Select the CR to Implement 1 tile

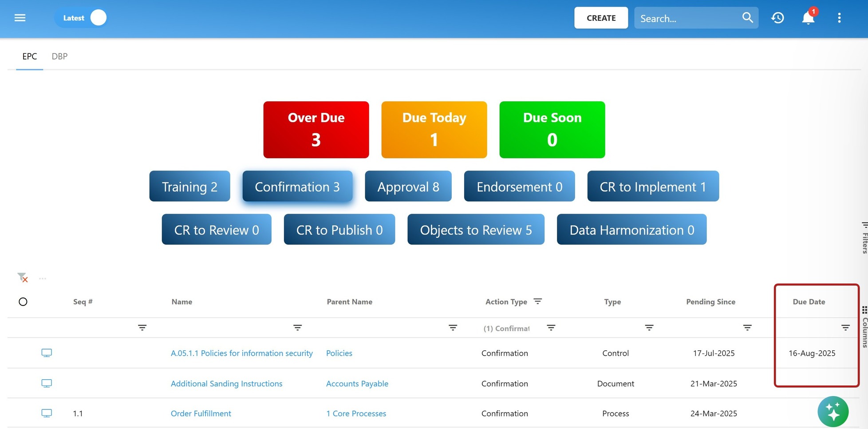[653, 186]
